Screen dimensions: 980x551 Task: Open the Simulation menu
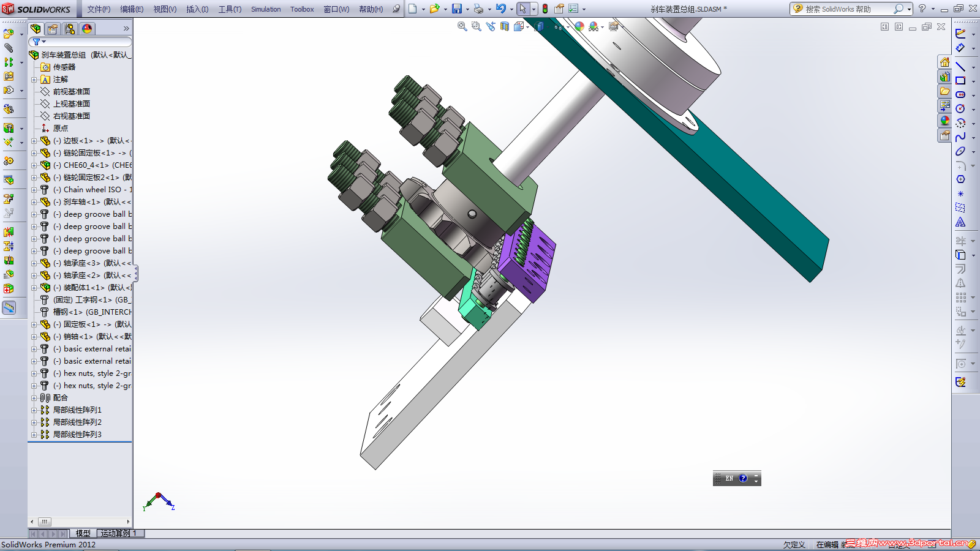point(266,9)
